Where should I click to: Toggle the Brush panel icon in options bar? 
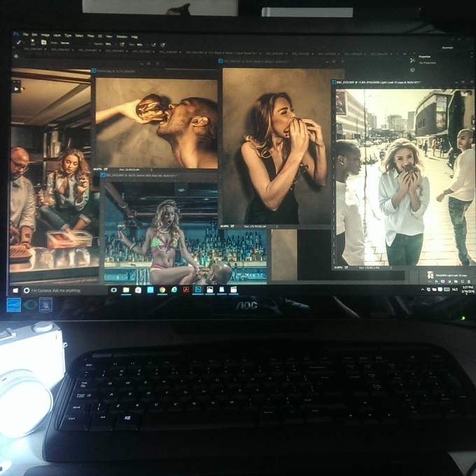43,42
